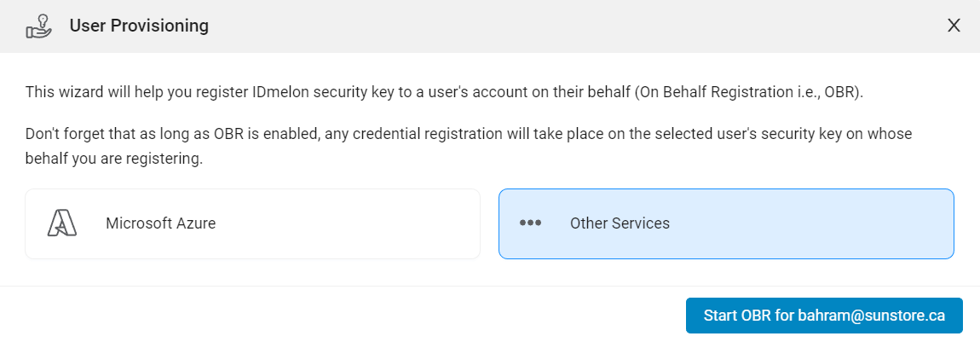Select the Microsoft Azure service card
The image size is (980, 342).
point(252,223)
